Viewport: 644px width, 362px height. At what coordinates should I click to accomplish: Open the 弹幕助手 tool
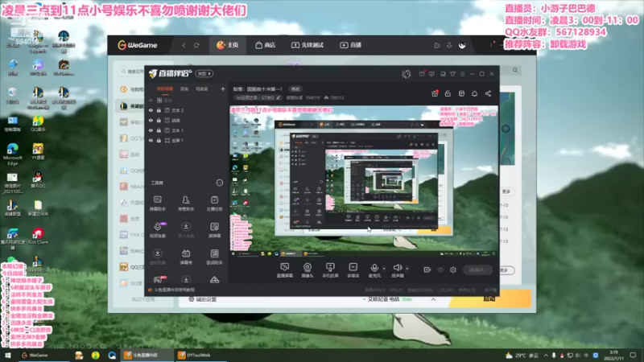[x=157, y=204]
